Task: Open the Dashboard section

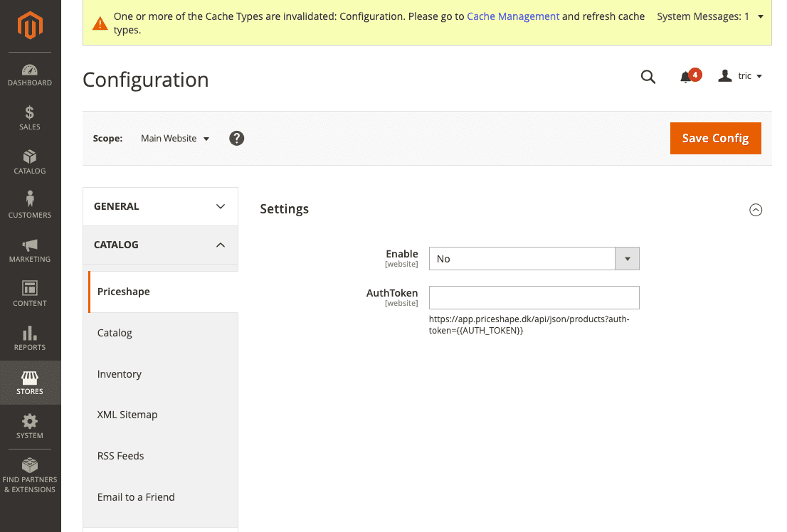Action: click(x=30, y=75)
